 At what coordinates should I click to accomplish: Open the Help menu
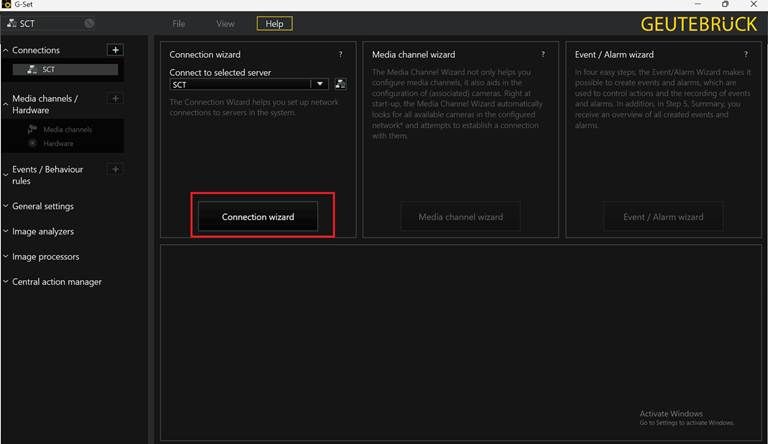274,24
